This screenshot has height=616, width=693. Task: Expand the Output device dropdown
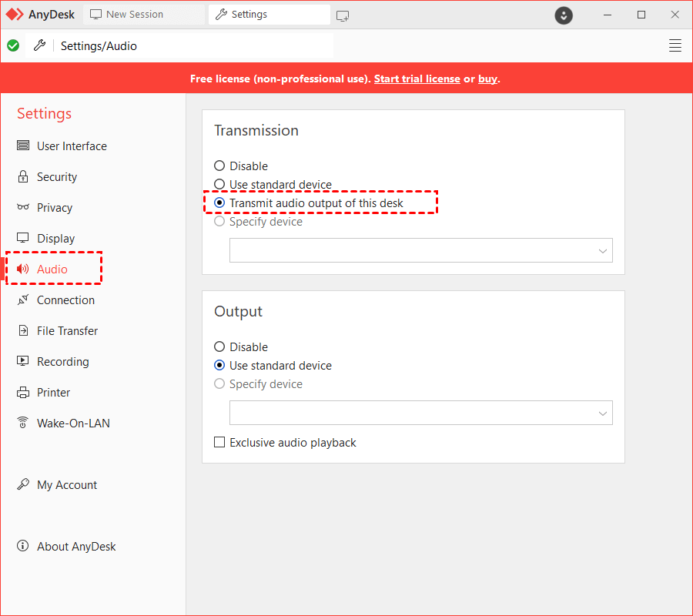[420, 413]
